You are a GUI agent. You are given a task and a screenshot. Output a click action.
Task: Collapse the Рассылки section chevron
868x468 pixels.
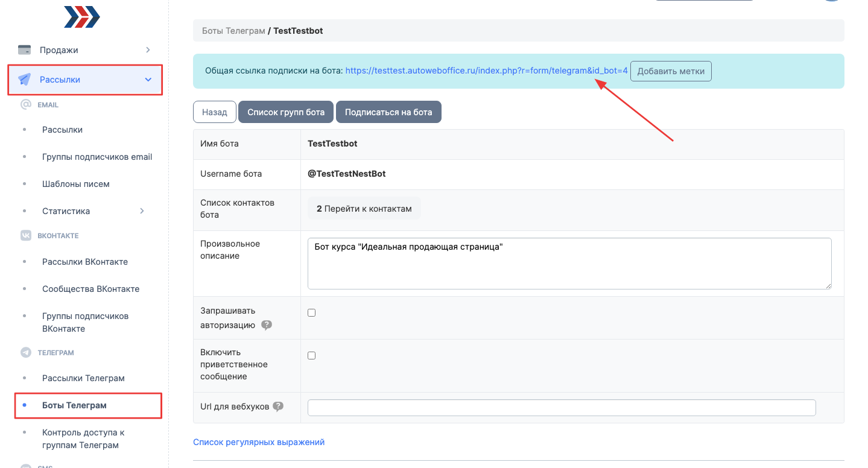click(148, 80)
